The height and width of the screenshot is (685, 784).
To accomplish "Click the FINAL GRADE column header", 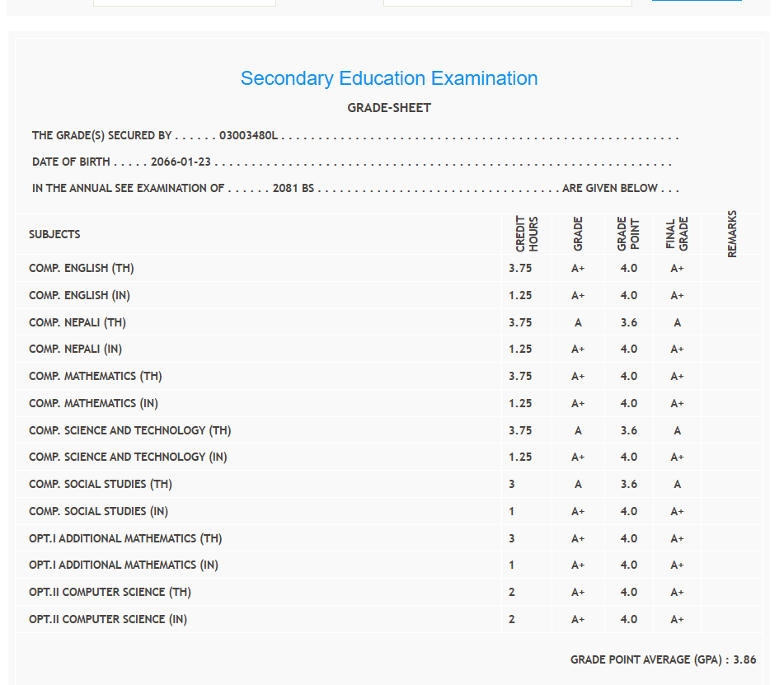I will point(677,234).
